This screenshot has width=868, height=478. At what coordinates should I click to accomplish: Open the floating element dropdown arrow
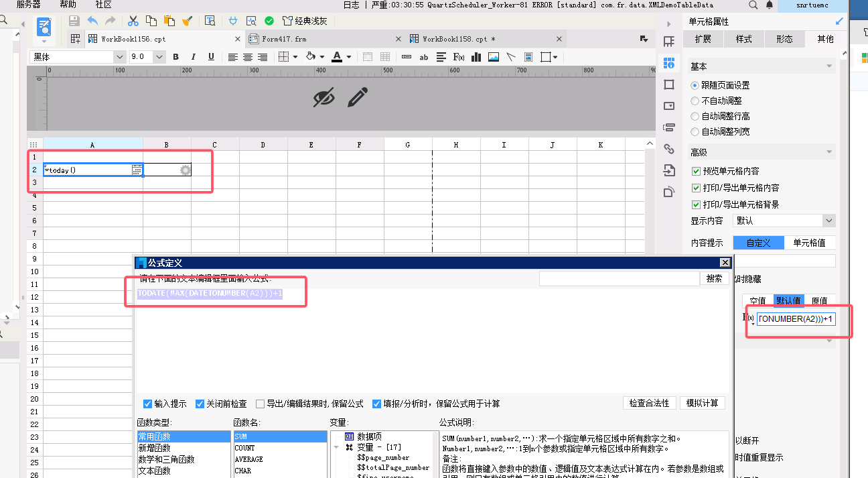[555, 57]
